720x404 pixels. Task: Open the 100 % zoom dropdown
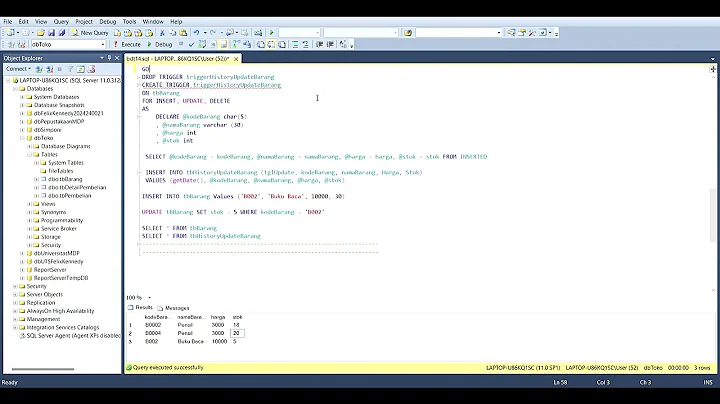[149, 297]
